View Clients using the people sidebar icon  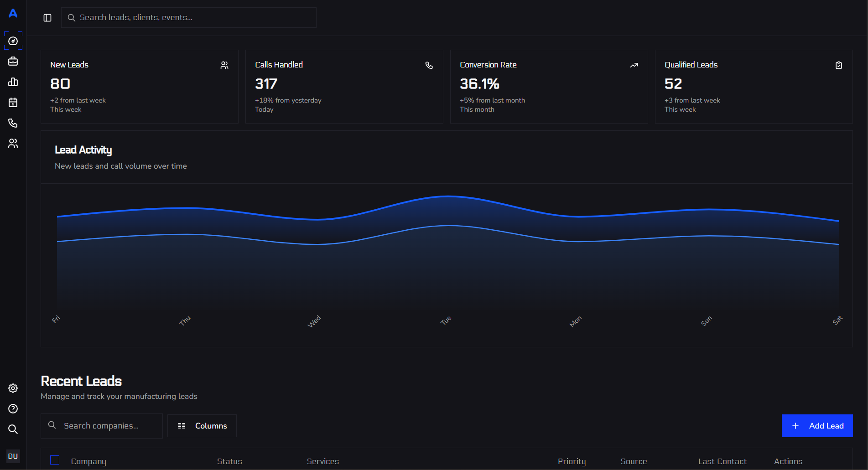click(x=13, y=143)
